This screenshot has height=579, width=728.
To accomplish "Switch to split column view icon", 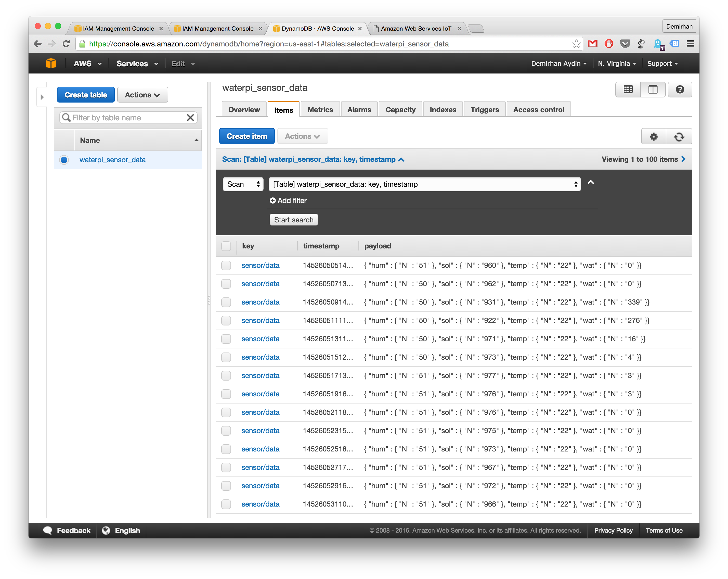I will (653, 90).
